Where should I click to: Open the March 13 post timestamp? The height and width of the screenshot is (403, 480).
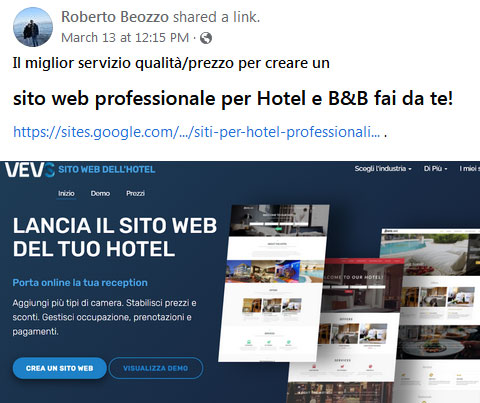point(125,38)
